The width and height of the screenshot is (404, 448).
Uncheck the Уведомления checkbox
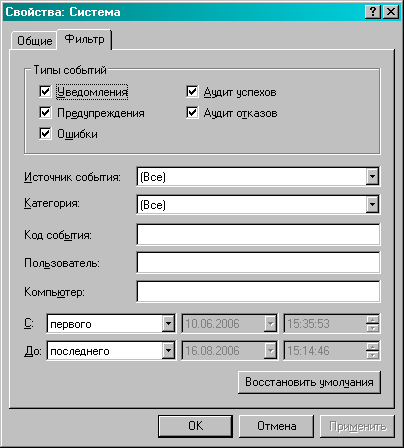click(45, 91)
